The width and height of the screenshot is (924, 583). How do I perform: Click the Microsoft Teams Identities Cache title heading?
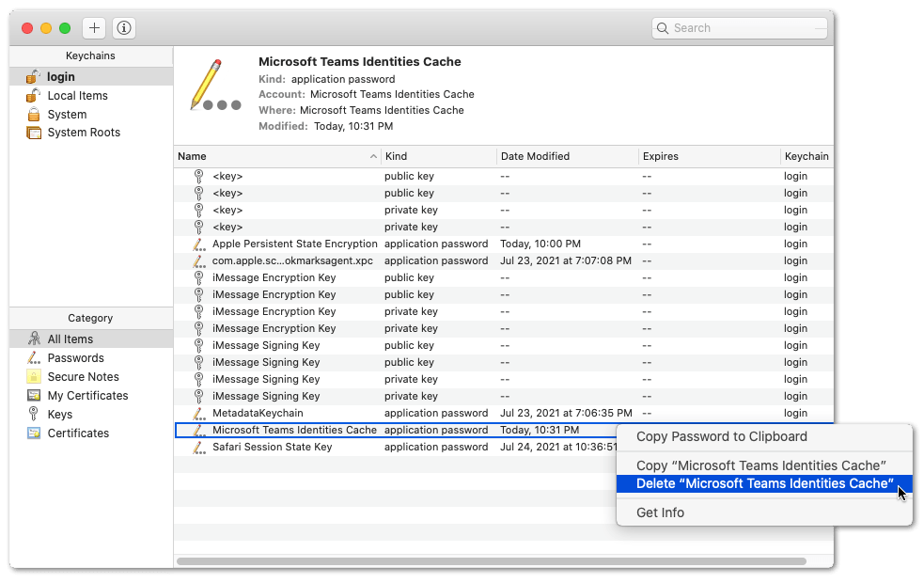(359, 62)
